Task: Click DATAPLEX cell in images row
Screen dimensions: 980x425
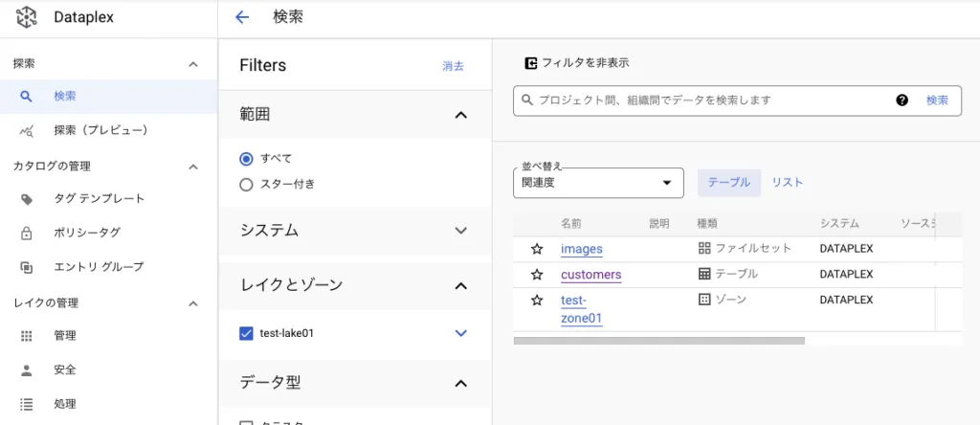Action: [x=846, y=249]
